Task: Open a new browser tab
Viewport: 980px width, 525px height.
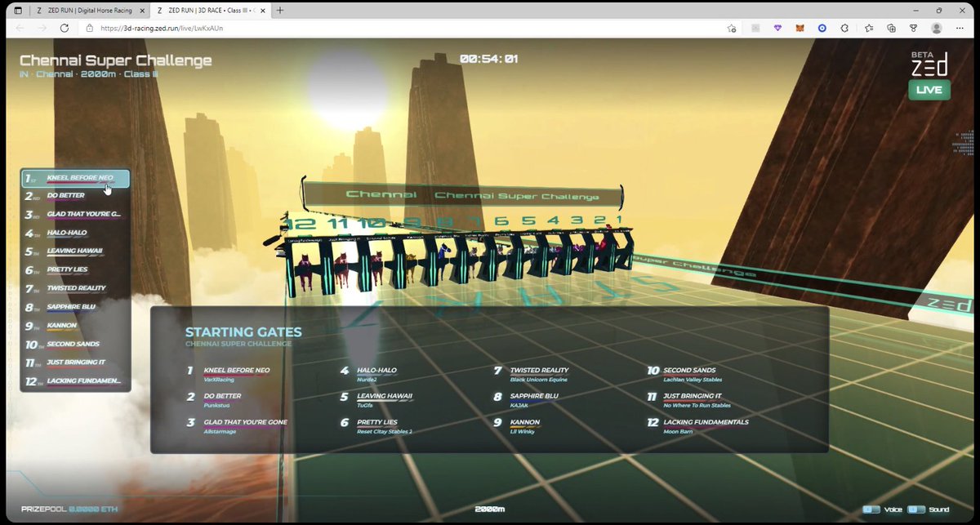Action: coord(280,10)
